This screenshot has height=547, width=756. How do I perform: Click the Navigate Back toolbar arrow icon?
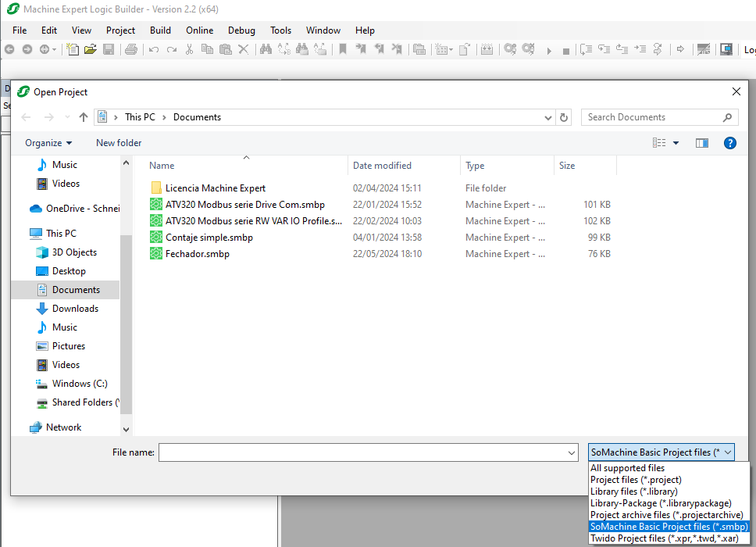[9, 49]
